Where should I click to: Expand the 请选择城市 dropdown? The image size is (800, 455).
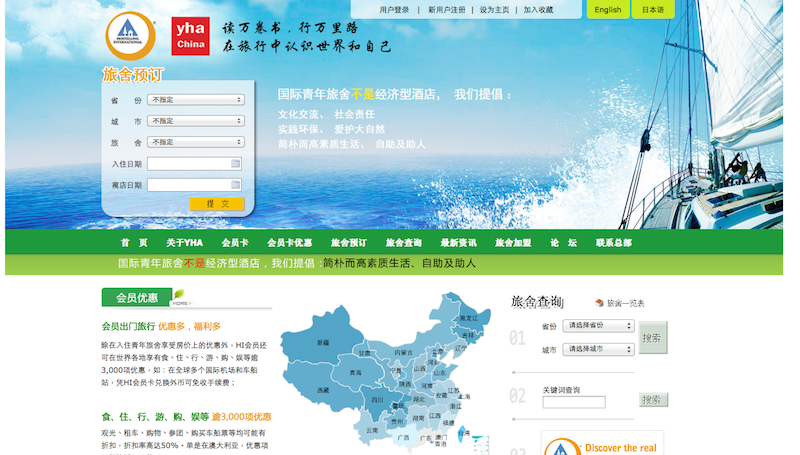pos(598,349)
